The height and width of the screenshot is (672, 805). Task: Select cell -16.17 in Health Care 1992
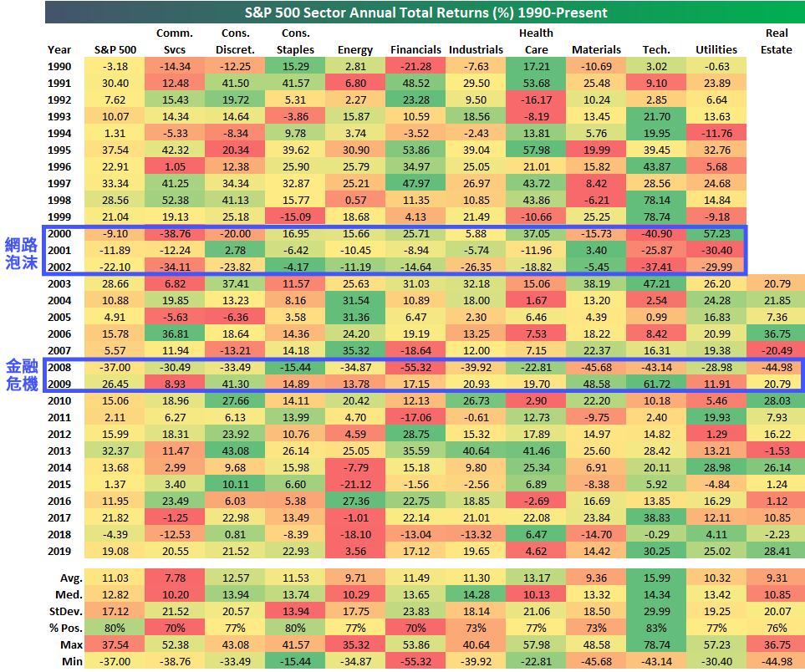click(x=536, y=100)
